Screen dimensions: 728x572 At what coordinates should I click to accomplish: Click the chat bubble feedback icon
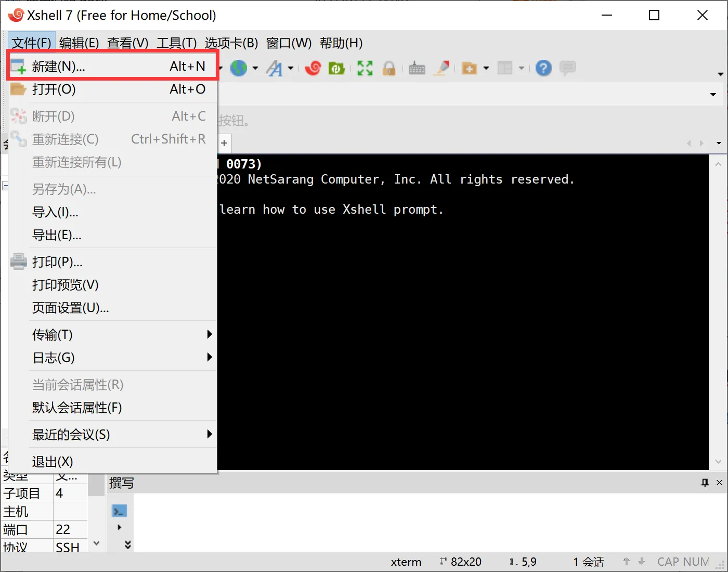pos(568,68)
